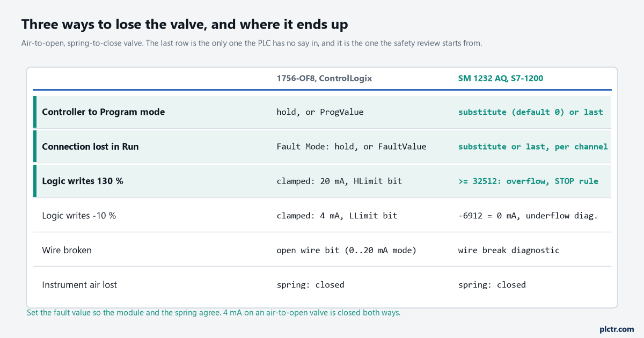The image size is (644, 338).
Task: Click 'substitute or last, per channel' cell
Action: coord(533,146)
